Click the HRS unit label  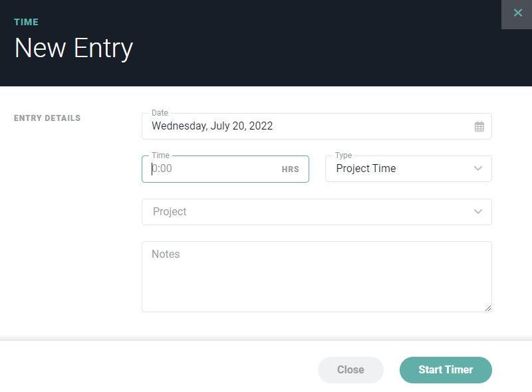click(x=291, y=169)
